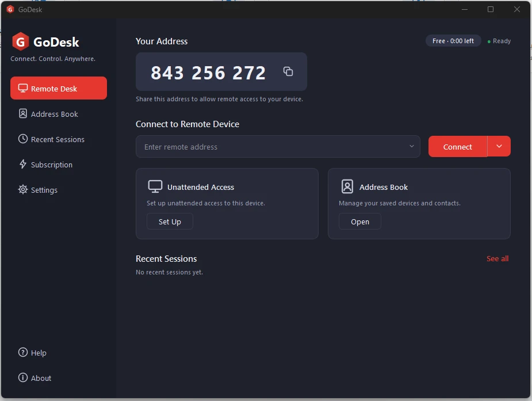This screenshot has width=532, height=401.
Task: Focus the Enter remote address field
Action: 278,147
